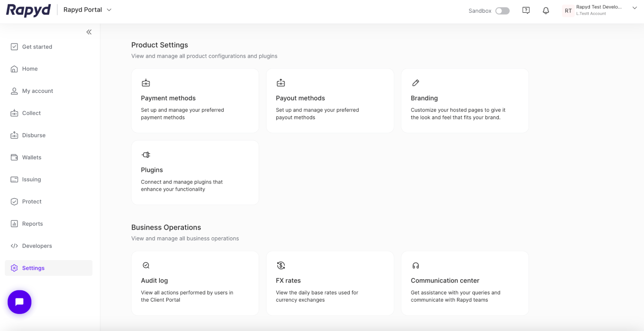644x331 pixels.
Task: Select the Disburse sidebar icon
Action: 14,135
